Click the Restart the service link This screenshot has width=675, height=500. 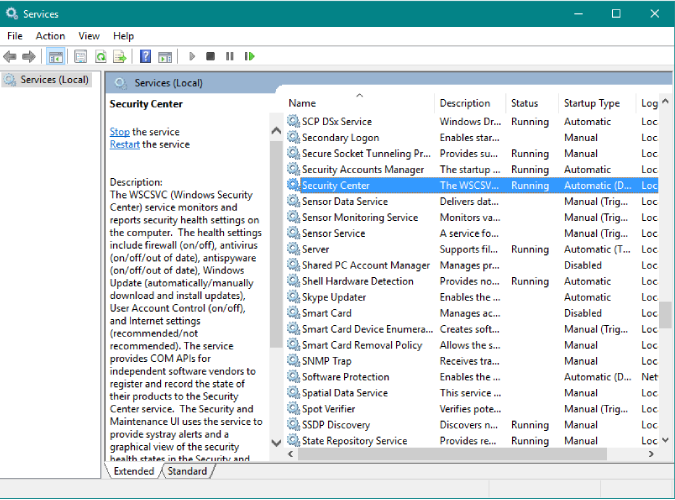coord(124,144)
